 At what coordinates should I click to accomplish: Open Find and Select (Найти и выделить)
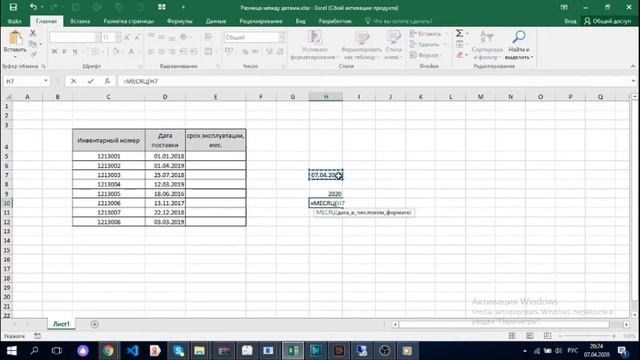pyautogui.click(x=518, y=45)
